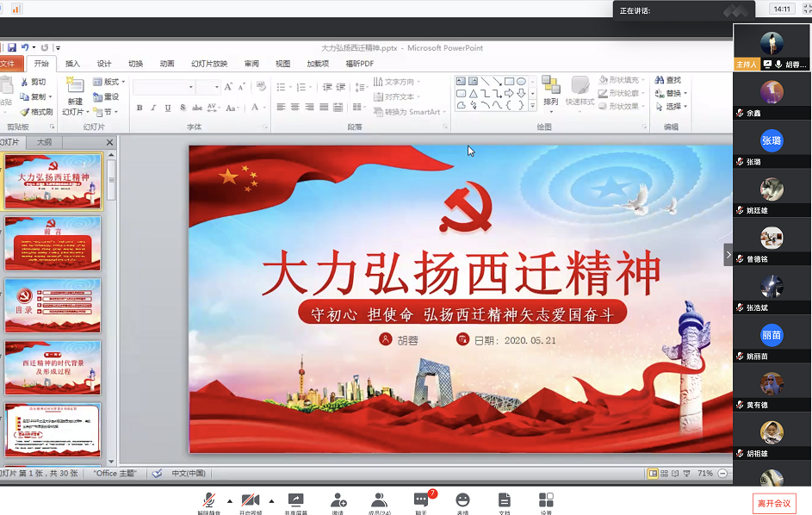Open the chat with 7 unread
The width and height of the screenshot is (812, 515).
pyautogui.click(x=422, y=501)
